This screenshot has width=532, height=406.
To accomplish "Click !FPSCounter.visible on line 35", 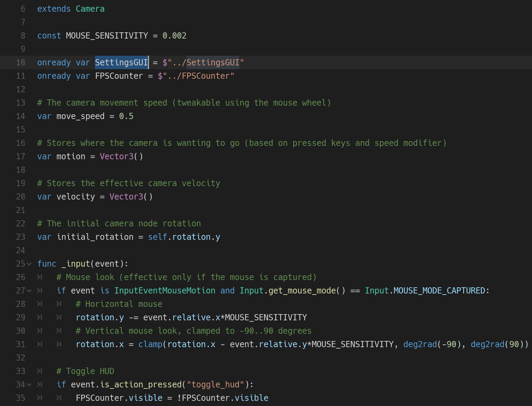I will coord(223,398).
